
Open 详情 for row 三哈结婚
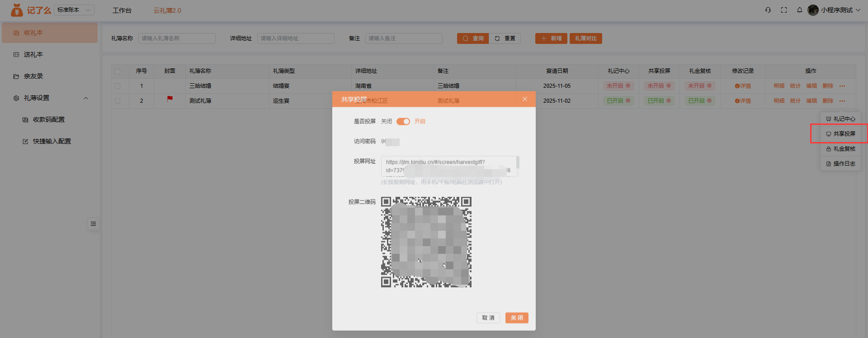(743, 86)
